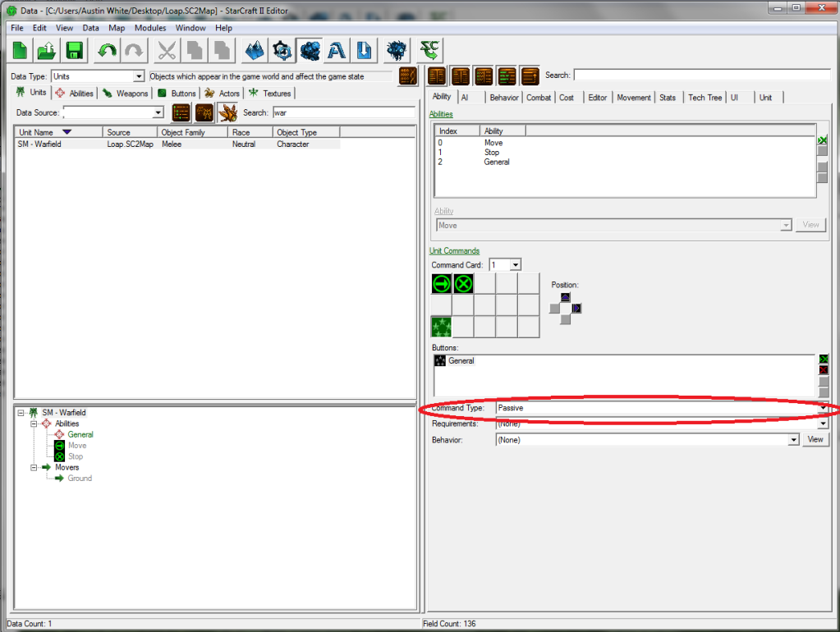The width and height of the screenshot is (840, 632).
Task: Click the Cut scissors icon
Action: point(168,51)
